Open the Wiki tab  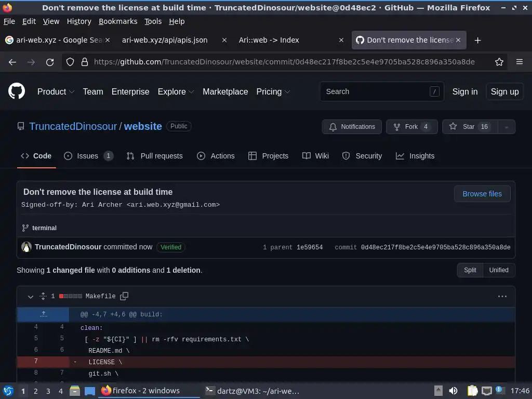tap(315, 156)
